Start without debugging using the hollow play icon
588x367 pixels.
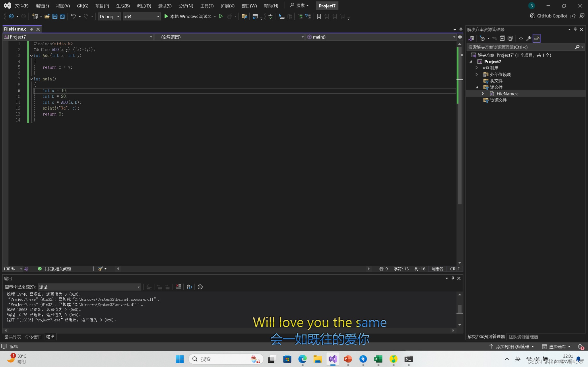[221, 16]
